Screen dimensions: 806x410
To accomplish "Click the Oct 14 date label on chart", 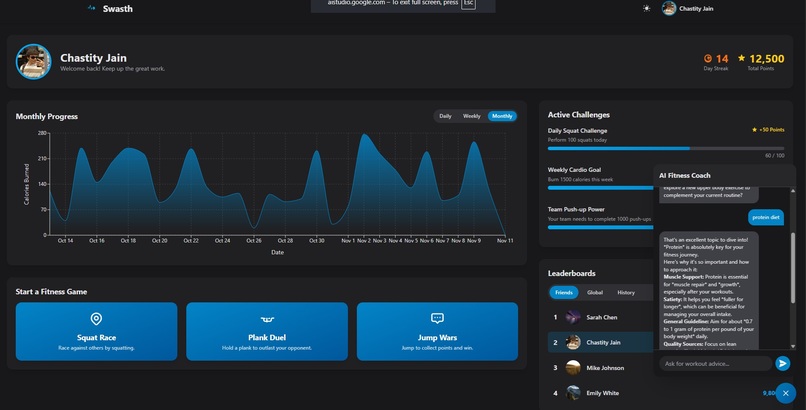I will point(65,240).
